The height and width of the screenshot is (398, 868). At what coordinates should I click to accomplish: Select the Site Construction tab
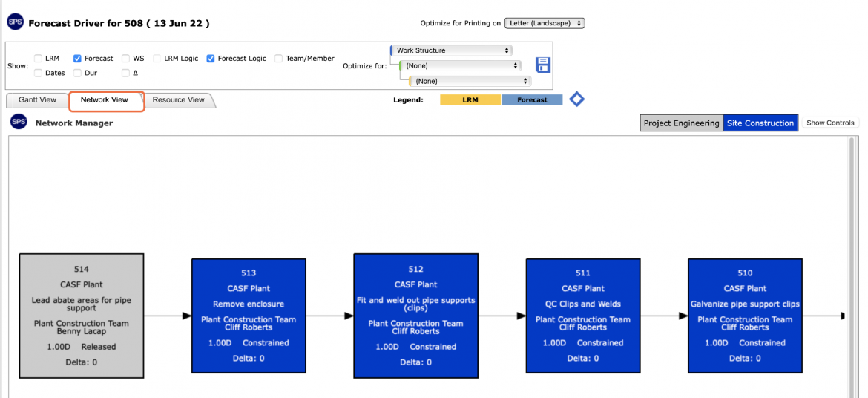[760, 123]
